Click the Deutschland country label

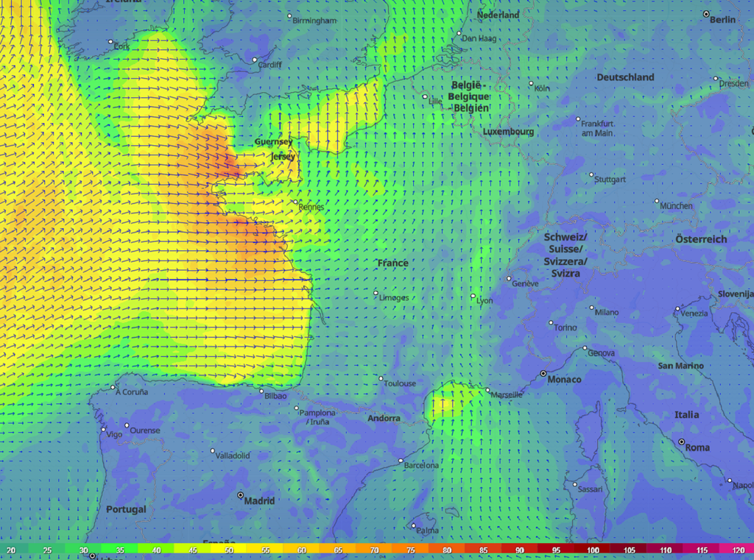coord(625,77)
